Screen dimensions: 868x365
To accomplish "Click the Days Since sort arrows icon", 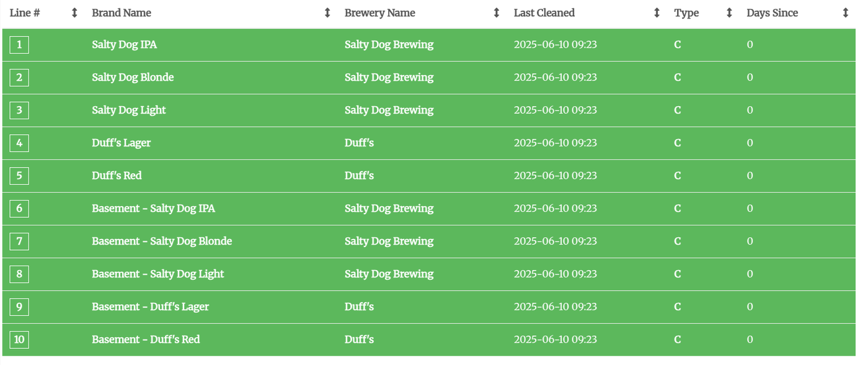I will tap(845, 13).
